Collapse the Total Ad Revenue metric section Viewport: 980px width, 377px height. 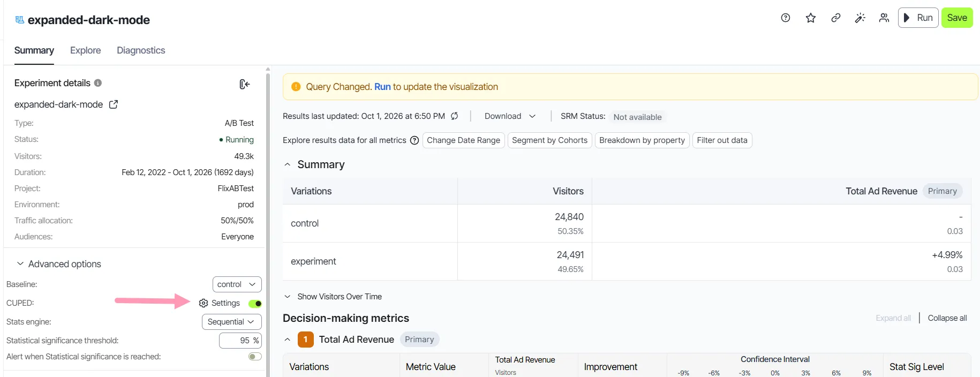pos(288,340)
